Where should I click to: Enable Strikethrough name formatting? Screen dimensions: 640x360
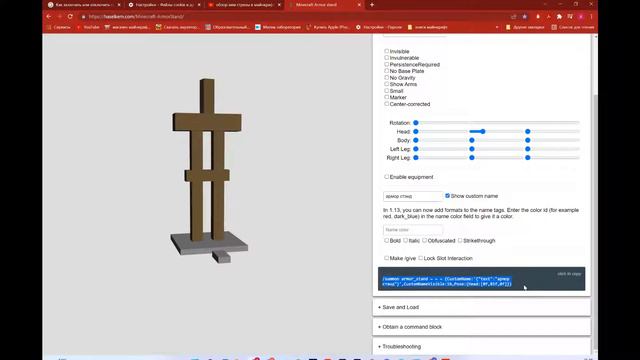click(460, 240)
